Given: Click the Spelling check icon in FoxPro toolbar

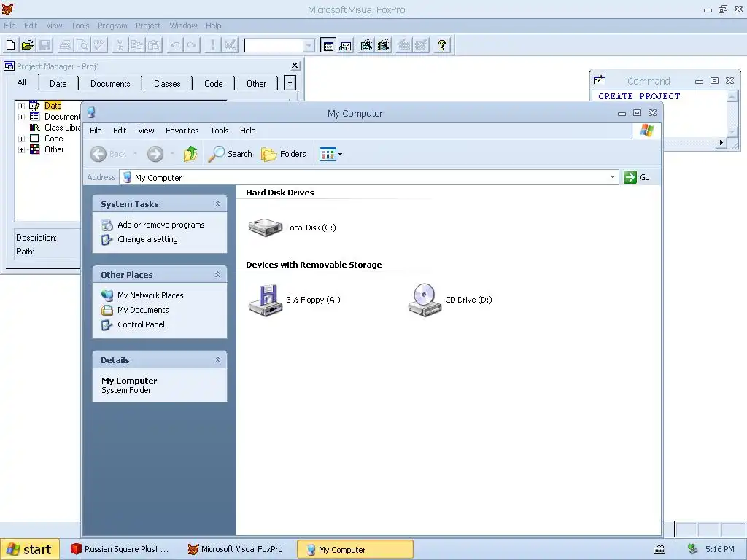Looking at the screenshot, I should (x=99, y=45).
